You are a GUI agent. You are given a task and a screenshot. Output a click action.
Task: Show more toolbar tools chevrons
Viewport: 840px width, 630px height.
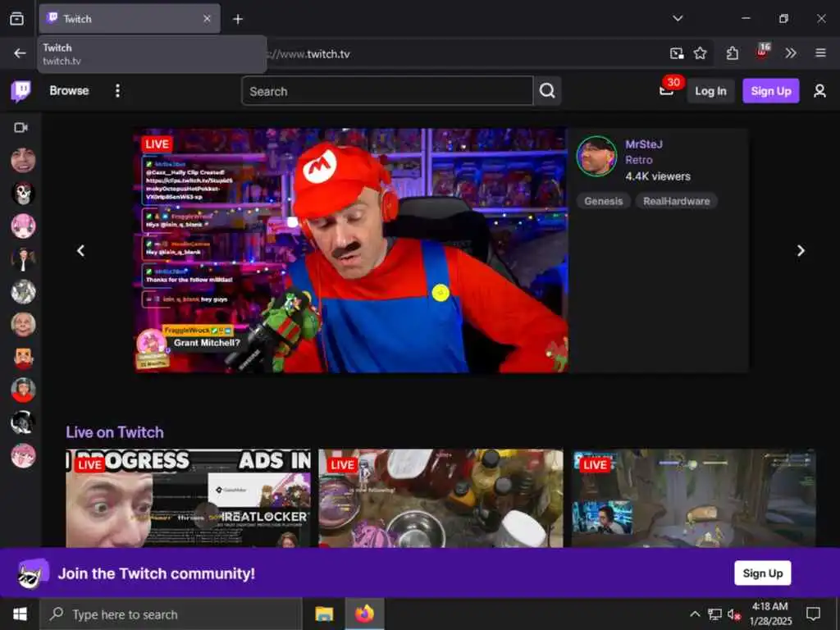point(791,53)
